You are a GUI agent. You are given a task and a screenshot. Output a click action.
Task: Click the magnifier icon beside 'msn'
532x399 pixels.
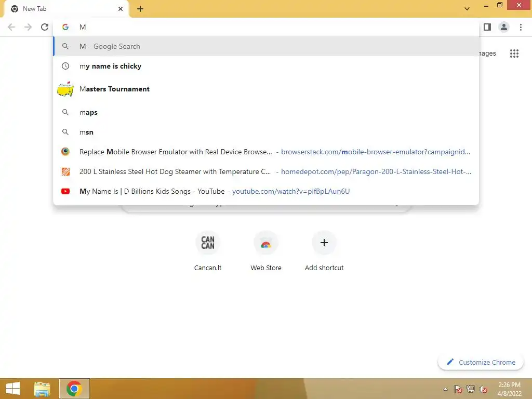(x=65, y=132)
